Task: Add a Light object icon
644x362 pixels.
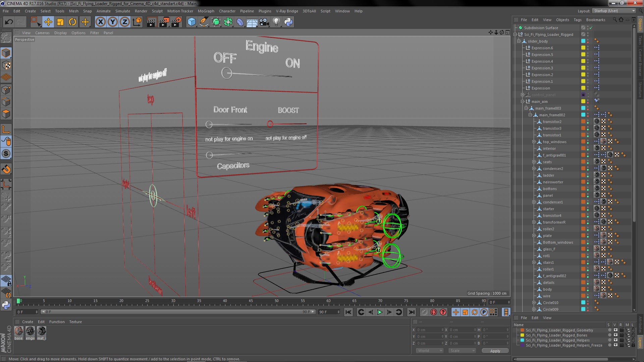Action: point(276,22)
